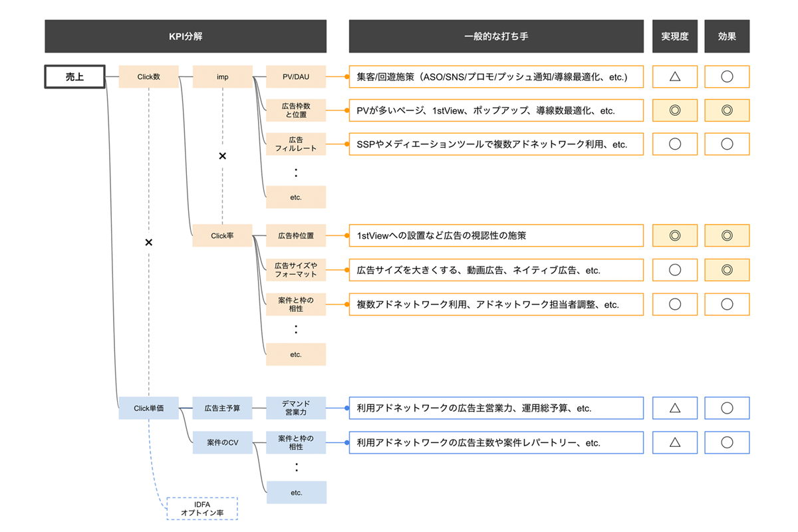This screenshot has height=532, width=798.
Task: Click the 実現度 triangle in the デマンド営業力 row
Action: pyautogui.click(x=674, y=408)
